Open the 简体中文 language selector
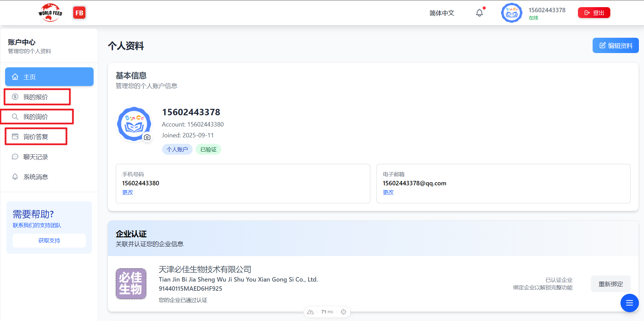The width and height of the screenshot is (644, 321). (441, 13)
